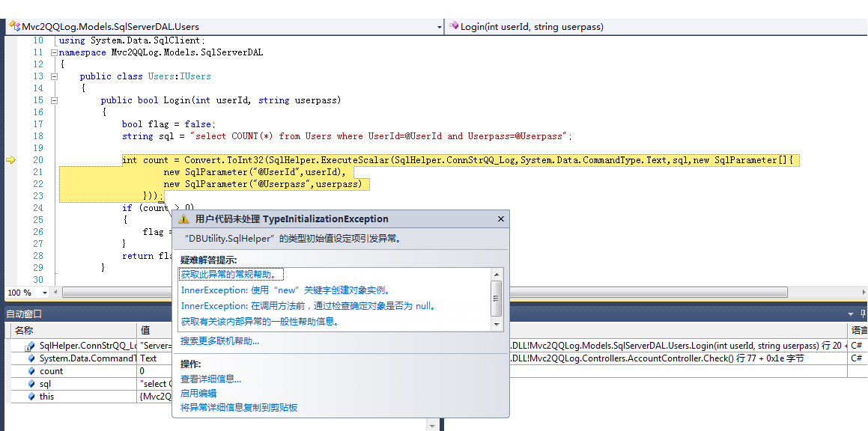Screen dimensions: 868x431
Task: Click the variable icon beside SqlHelper.ConnStrQQ_Log
Action: point(30,346)
